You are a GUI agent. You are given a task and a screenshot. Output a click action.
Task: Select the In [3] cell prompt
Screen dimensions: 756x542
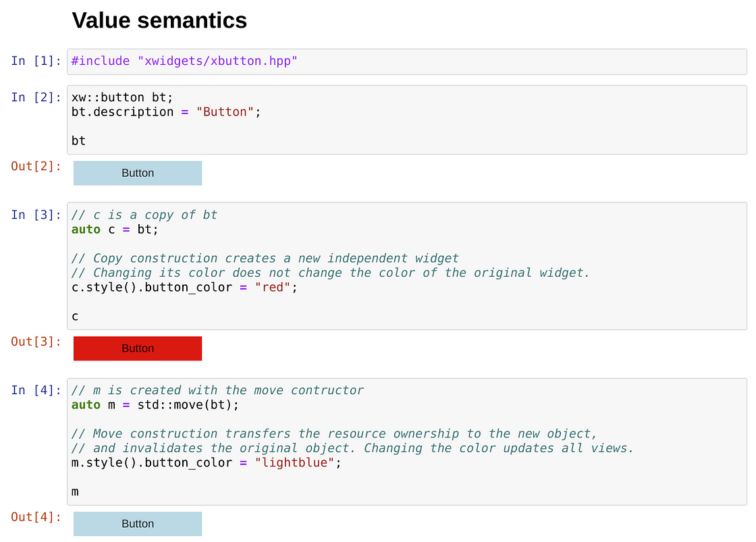[36, 215]
